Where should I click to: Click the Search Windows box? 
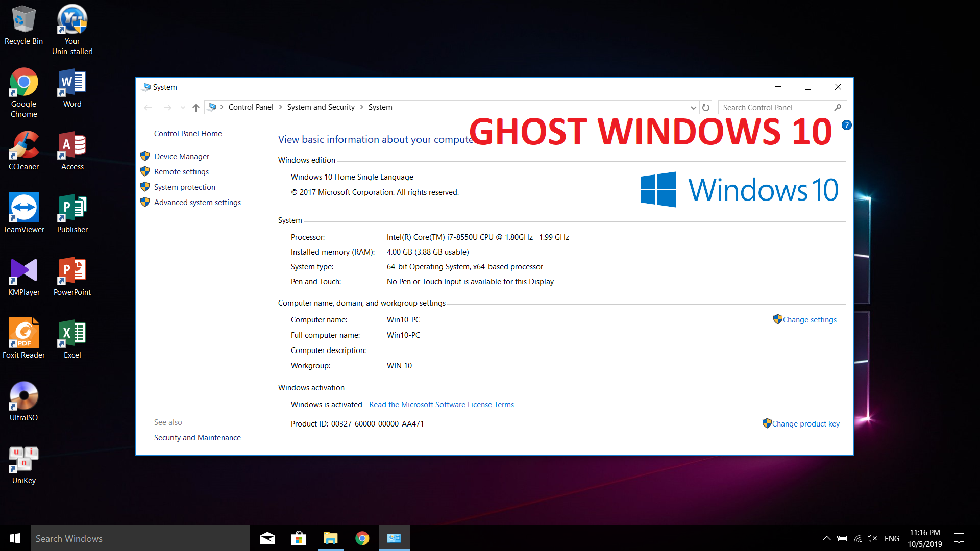coord(140,538)
